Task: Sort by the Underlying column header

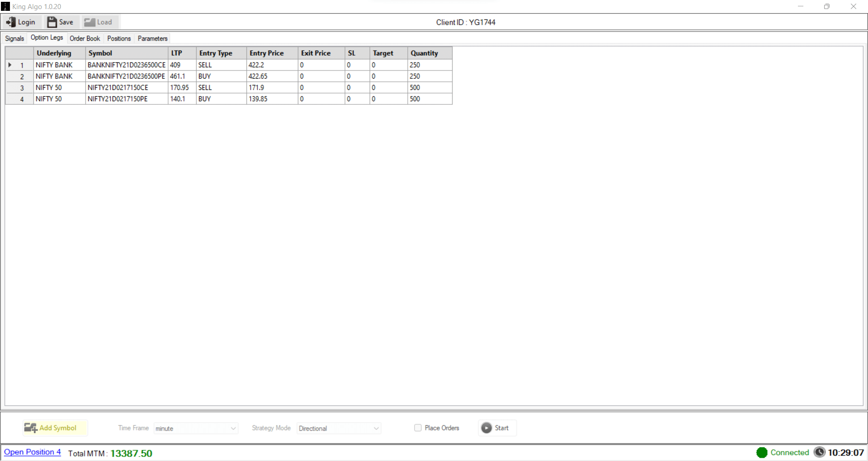Action: tap(59, 53)
